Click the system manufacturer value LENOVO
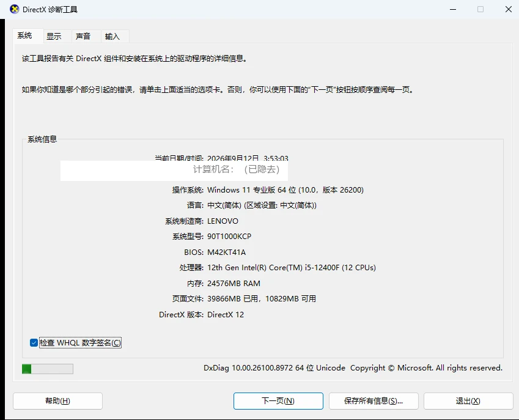The image size is (519, 420). [223, 221]
